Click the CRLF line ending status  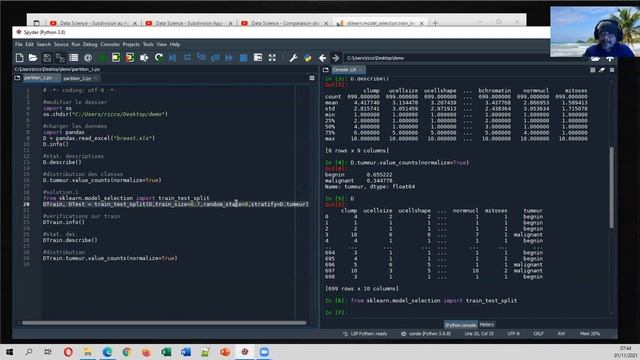click(538, 334)
